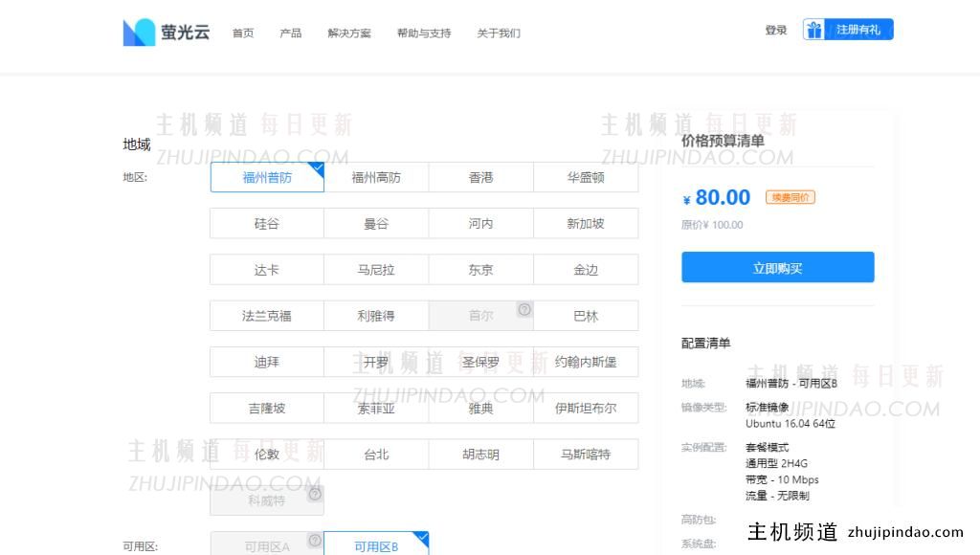Select 可用区B availability zone
The width and height of the screenshot is (980, 555).
click(x=376, y=544)
